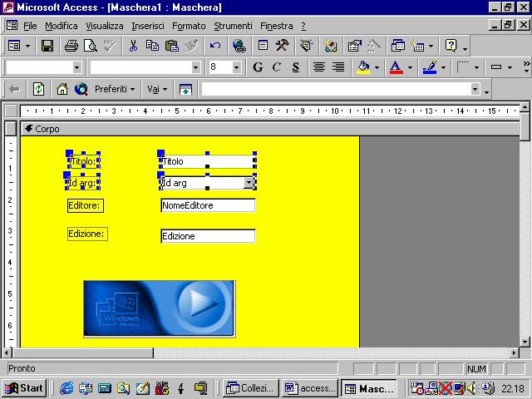The height and width of the screenshot is (399, 532).
Task: Open the fill color dropdown arrow
Action: pyautogui.click(x=377, y=67)
